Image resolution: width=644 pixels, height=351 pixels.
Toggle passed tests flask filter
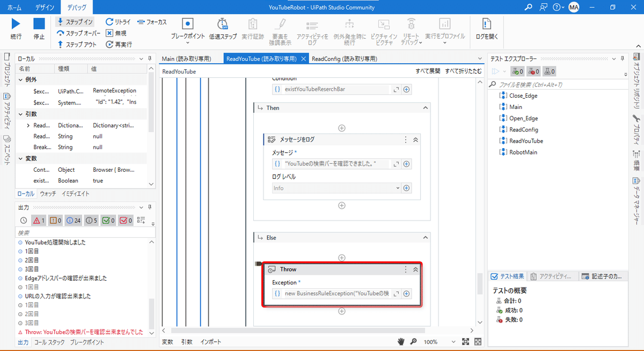(518, 71)
